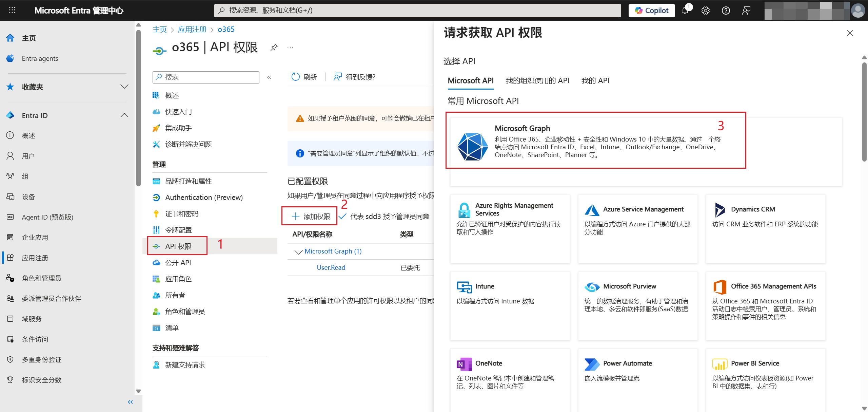The width and height of the screenshot is (868, 412).
Task: Select the Intune icon
Action: pyautogui.click(x=464, y=287)
